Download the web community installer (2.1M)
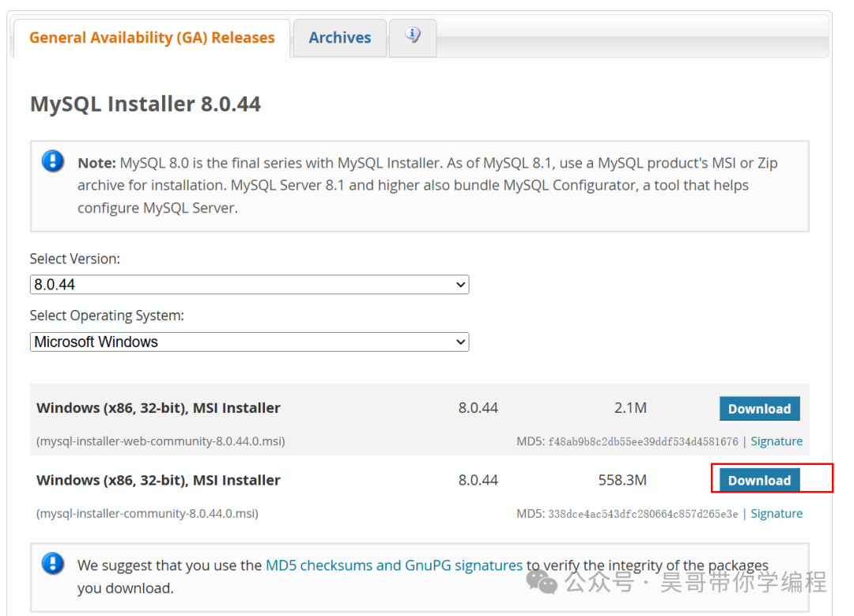 point(759,408)
